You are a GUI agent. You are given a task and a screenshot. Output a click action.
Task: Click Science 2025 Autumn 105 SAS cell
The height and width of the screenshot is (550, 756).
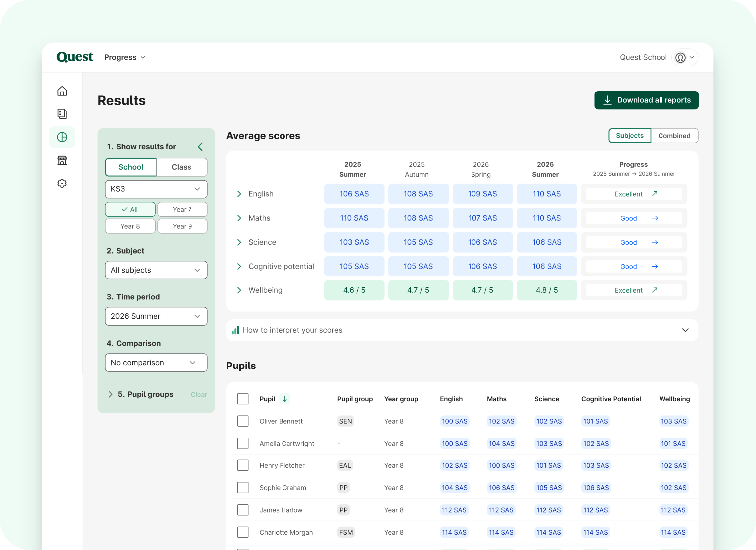418,242
